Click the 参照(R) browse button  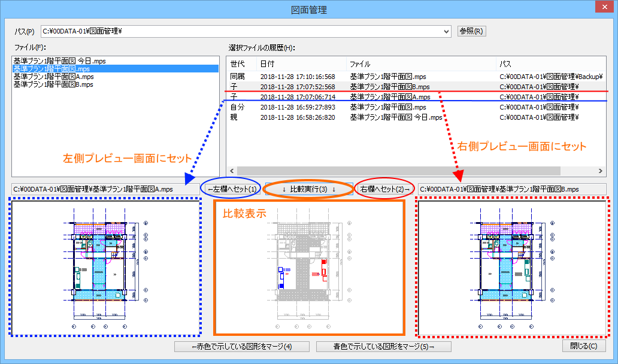pos(471,31)
